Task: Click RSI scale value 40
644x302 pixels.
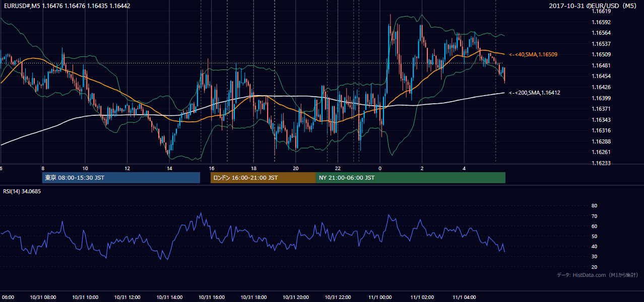Action: [x=594, y=247]
